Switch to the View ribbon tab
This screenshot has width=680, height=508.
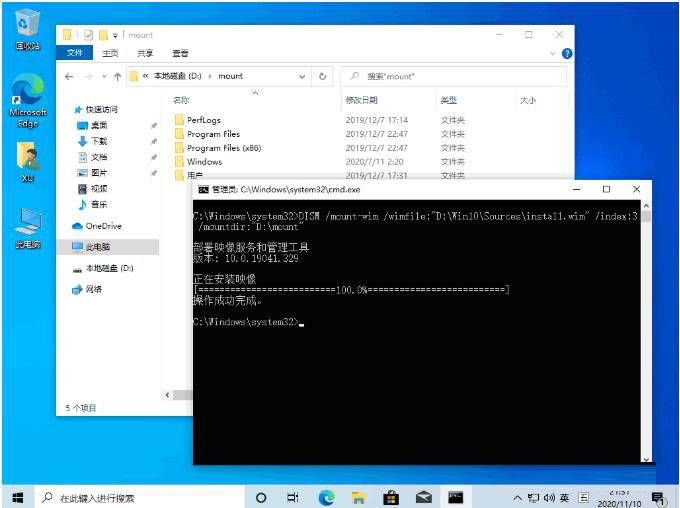(x=180, y=53)
